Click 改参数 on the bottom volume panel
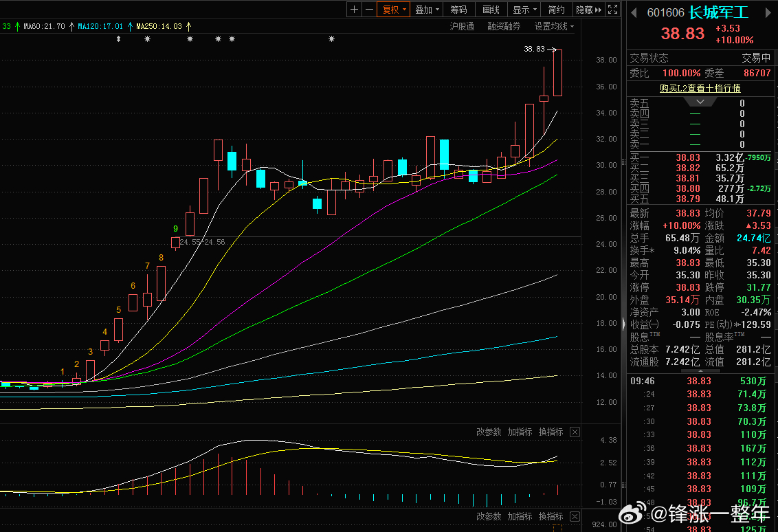Screen dimensions: 778x532 (489, 517)
